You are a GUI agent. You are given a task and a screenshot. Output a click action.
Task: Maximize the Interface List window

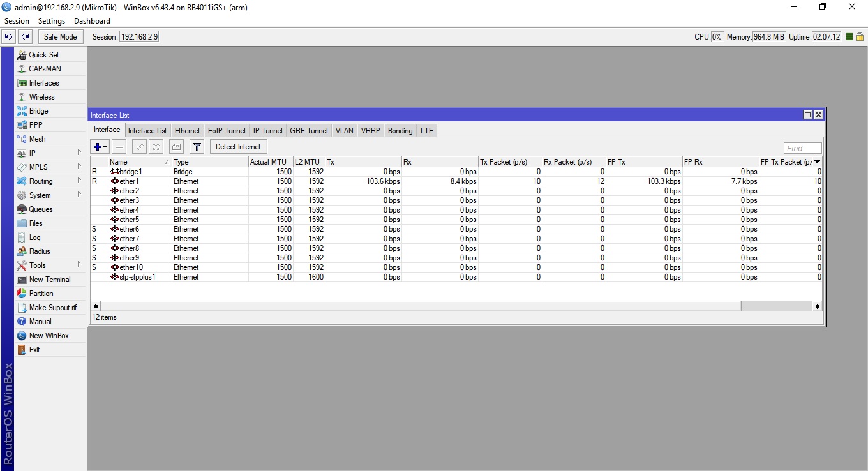coord(807,115)
